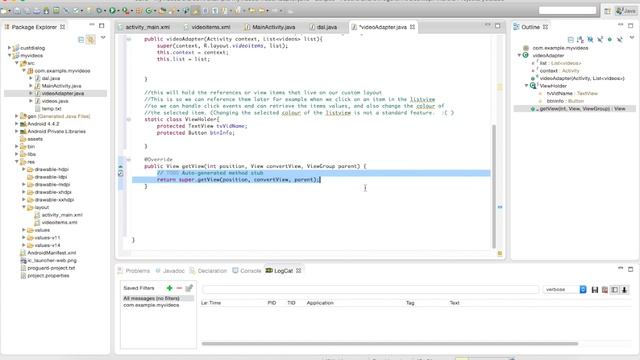Clear the LogCat log icon
This screenshot has height=360, width=640.
click(x=604, y=290)
